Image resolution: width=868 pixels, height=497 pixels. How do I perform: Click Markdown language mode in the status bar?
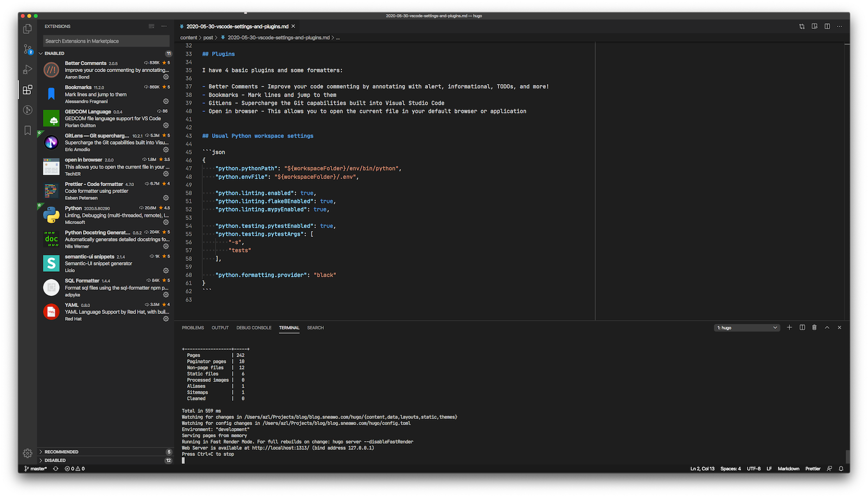[788, 468]
